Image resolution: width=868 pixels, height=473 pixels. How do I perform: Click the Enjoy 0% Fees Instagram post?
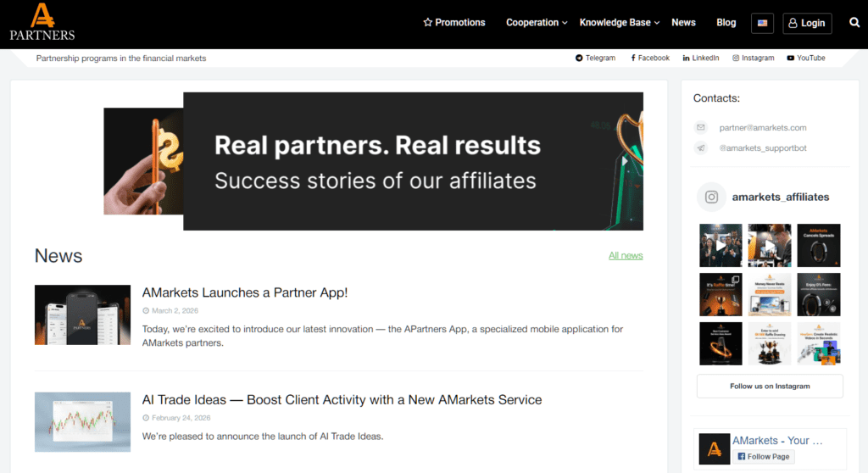(x=818, y=295)
